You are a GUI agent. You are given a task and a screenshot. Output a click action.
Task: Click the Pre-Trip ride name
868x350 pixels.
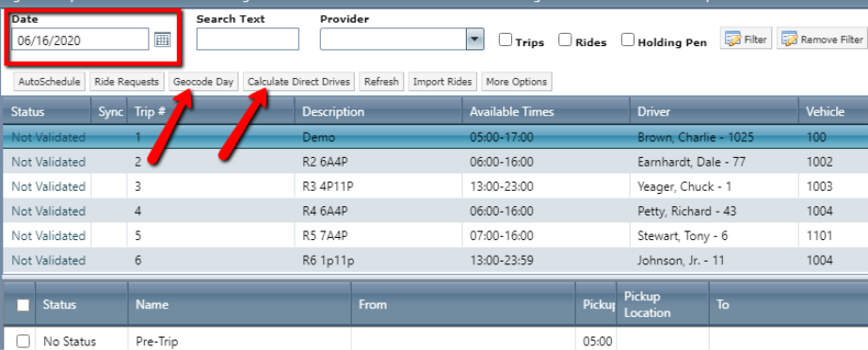coord(157,342)
